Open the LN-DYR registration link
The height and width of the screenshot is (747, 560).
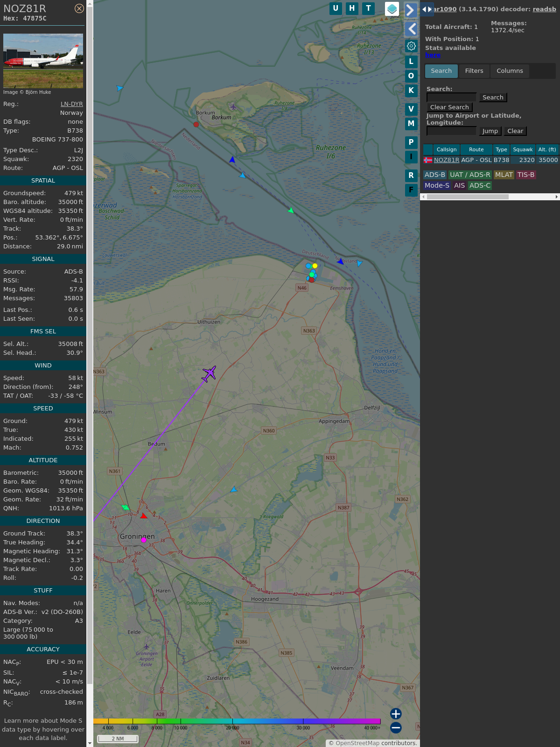(72, 104)
